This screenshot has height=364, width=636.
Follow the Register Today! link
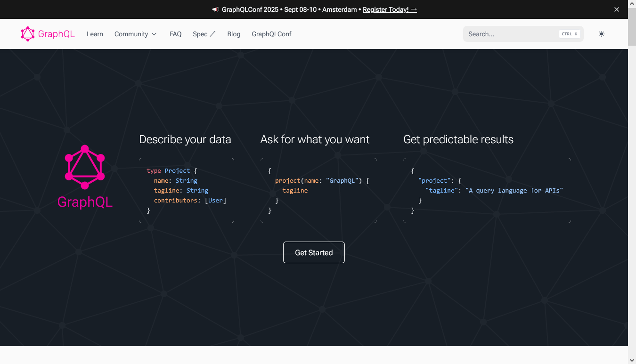[x=389, y=9]
